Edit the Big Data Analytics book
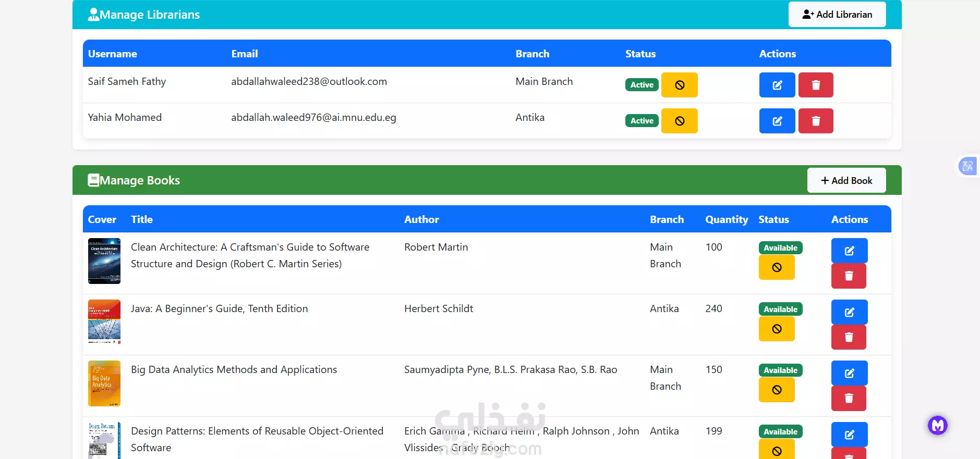 [x=849, y=373]
